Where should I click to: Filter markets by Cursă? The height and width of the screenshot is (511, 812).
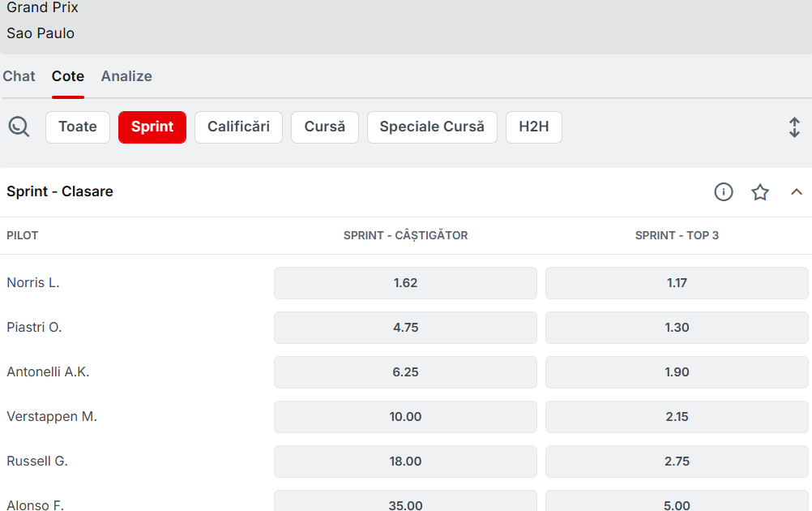(324, 127)
